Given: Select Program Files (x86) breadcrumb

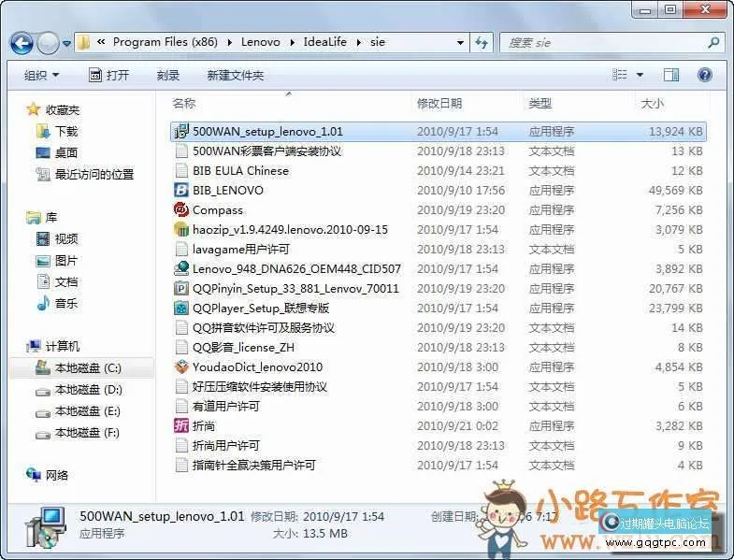Looking at the screenshot, I should (166, 42).
